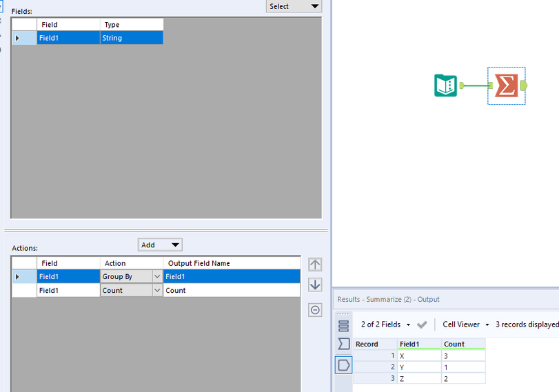
Task: Click record number 3 row header
Action: pos(375,378)
